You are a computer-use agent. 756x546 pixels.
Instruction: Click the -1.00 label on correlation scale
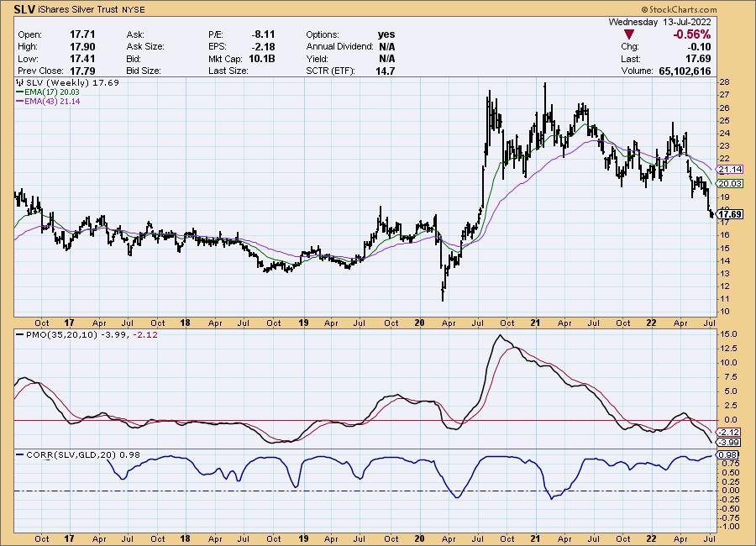[x=729, y=526]
